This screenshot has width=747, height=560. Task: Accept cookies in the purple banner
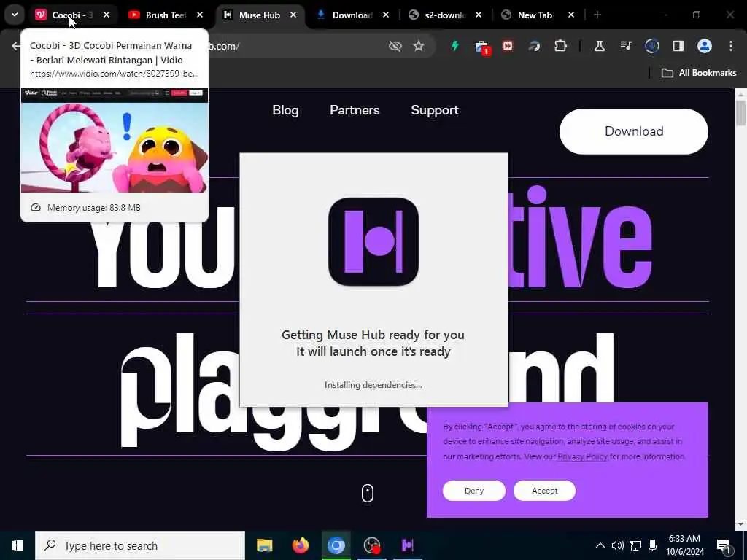[x=544, y=491]
